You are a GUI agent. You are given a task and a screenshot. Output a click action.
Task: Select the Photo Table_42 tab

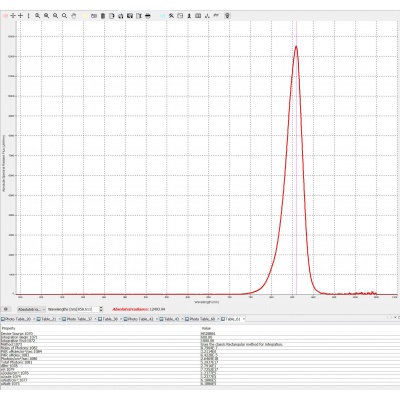[x=139, y=319]
